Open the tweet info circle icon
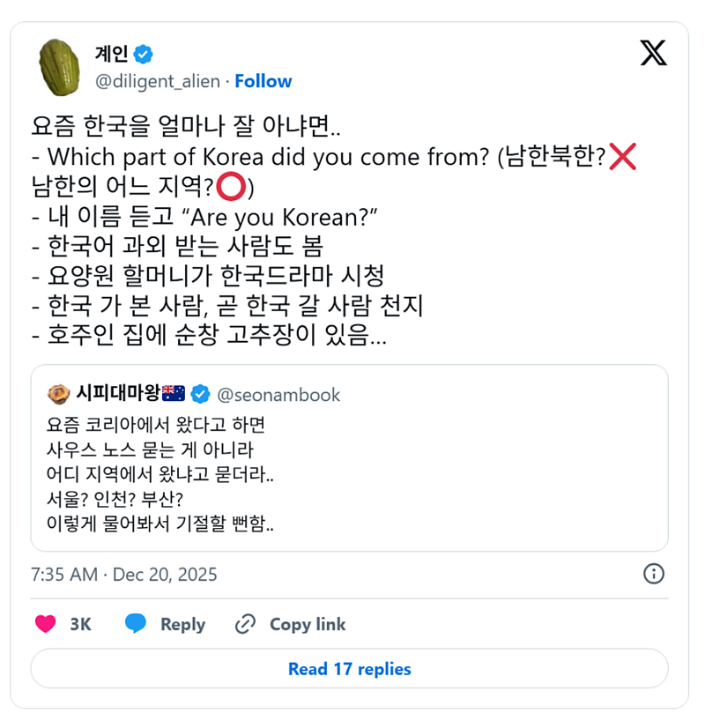 pyautogui.click(x=653, y=574)
